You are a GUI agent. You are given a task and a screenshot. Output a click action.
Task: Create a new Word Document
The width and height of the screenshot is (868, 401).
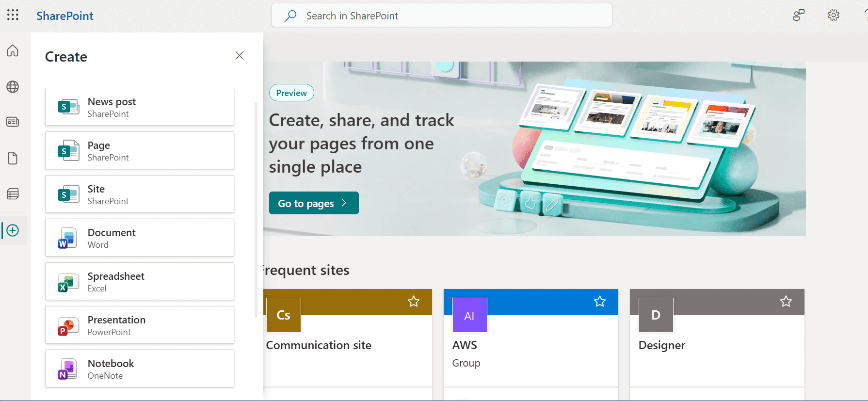pyautogui.click(x=140, y=238)
